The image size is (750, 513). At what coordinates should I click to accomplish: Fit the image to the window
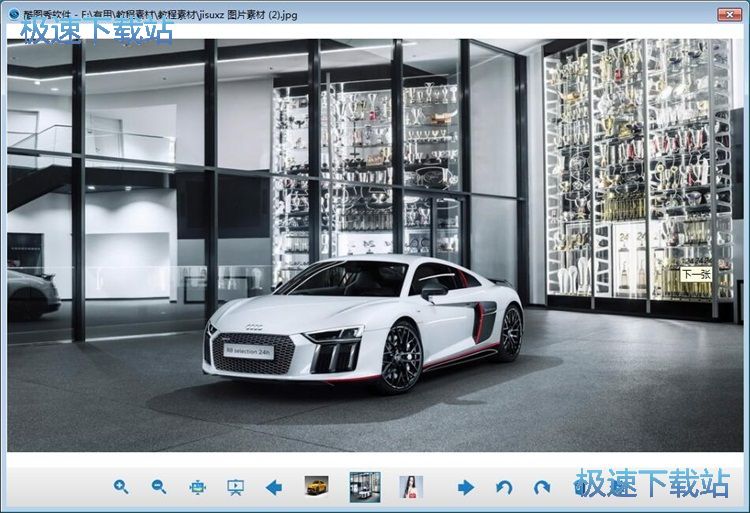(x=197, y=487)
